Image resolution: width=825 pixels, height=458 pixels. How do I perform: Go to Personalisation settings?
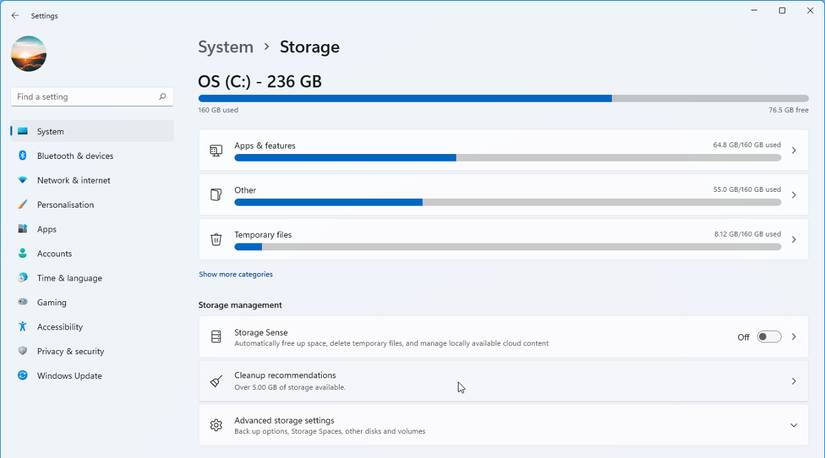pos(92,205)
